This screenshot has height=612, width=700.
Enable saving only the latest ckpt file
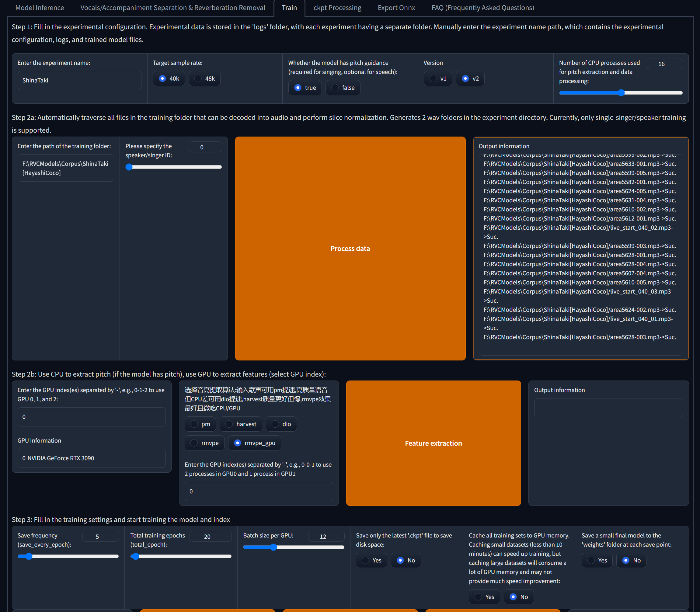(371, 560)
